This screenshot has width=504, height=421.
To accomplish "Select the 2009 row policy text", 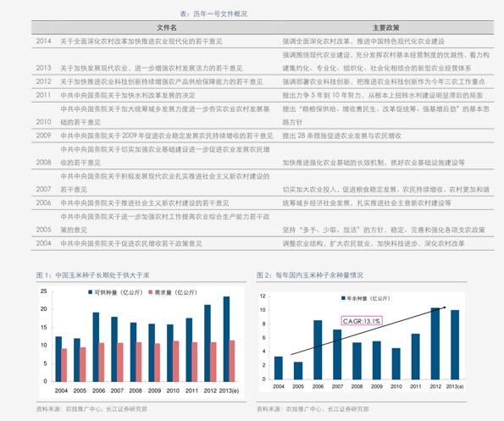I will point(341,136).
